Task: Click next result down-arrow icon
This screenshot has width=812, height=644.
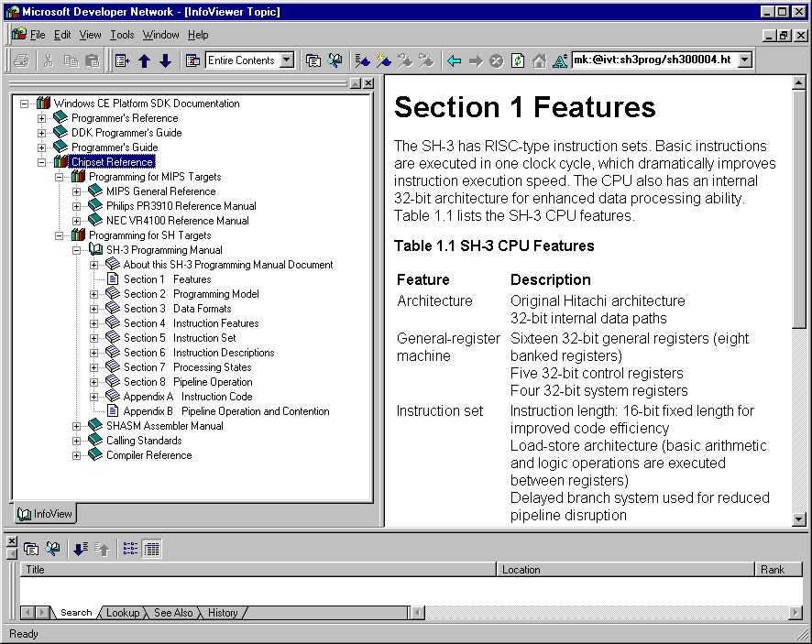Action: coord(81,549)
